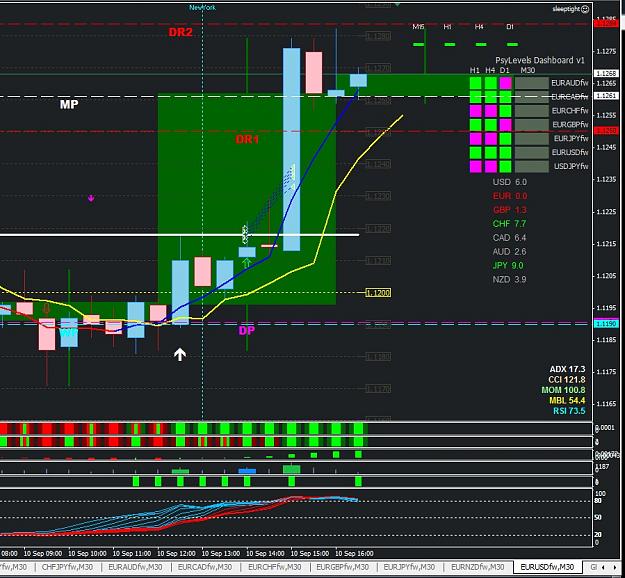Click the CCI 121.8 indicator reading
Viewport: 625px width, 578px height.
(x=567, y=379)
